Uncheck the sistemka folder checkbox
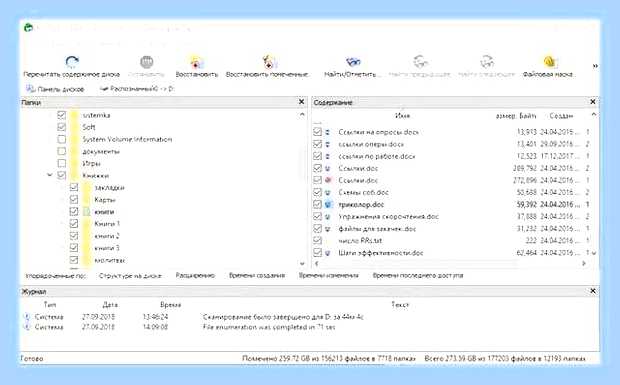Image resolution: width=620 pixels, height=385 pixels. coord(61,115)
